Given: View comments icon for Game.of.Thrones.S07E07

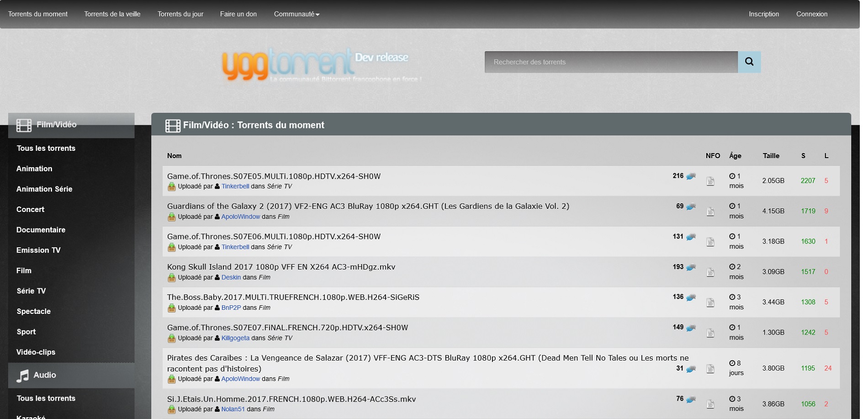Looking at the screenshot, I should point(691,328).
